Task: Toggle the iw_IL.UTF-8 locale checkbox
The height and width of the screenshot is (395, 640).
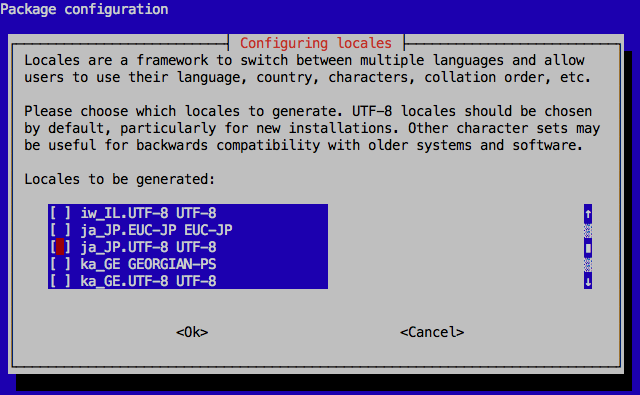Action: 60,213
